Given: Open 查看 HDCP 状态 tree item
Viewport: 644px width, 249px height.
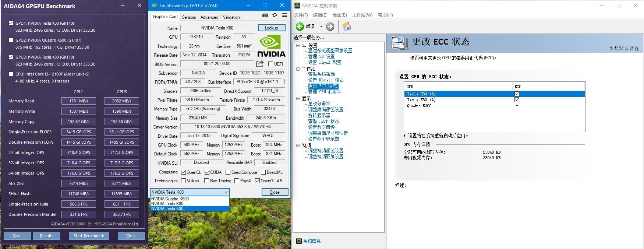Looking at the screenshot, I should [x=323, y=121].
